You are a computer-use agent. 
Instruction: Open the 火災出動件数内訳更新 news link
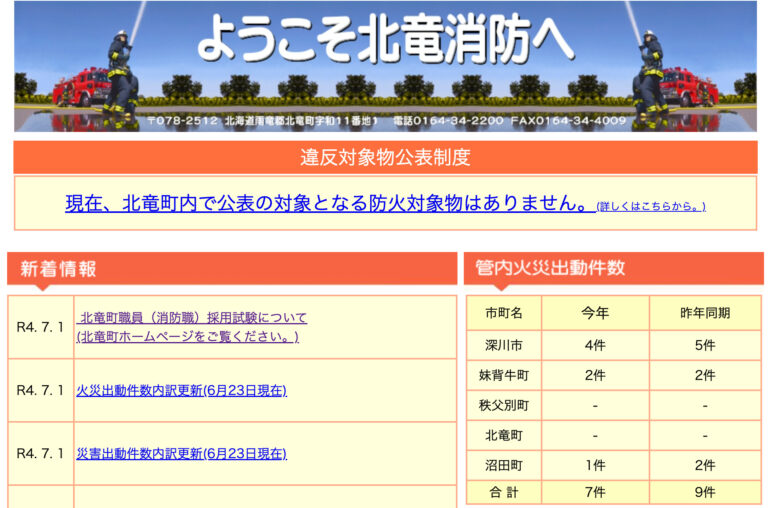[x=181, y=390]
